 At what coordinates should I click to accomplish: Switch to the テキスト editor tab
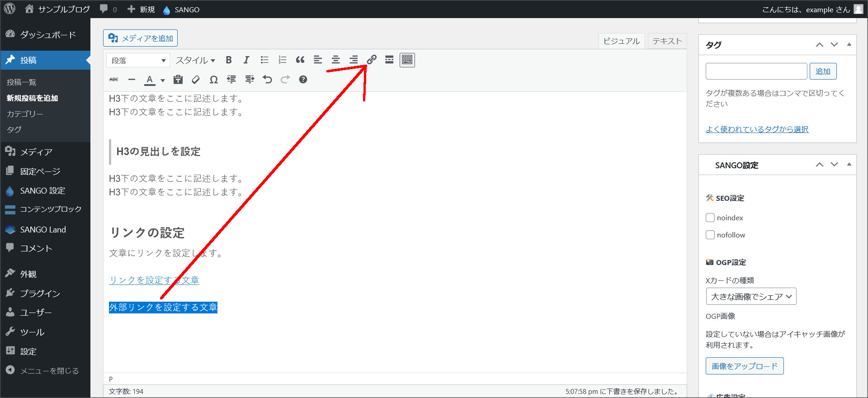[667, 41]
